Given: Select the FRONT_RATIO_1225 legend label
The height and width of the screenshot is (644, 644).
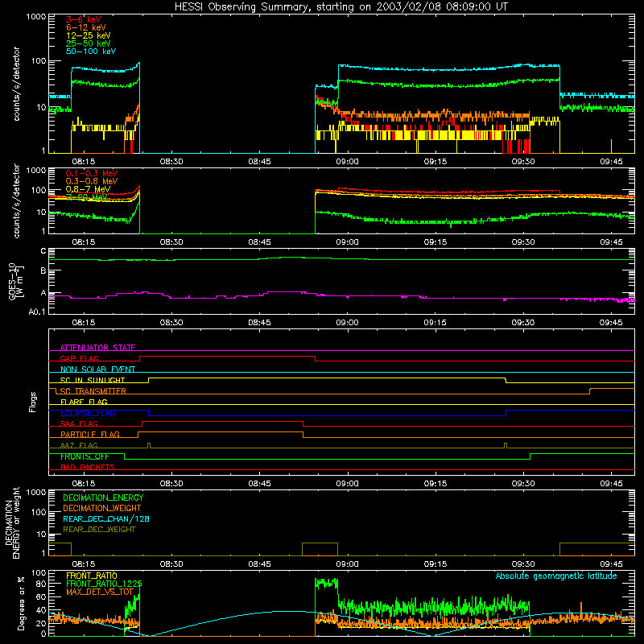Looking at the screenshot, I should 104,584.
